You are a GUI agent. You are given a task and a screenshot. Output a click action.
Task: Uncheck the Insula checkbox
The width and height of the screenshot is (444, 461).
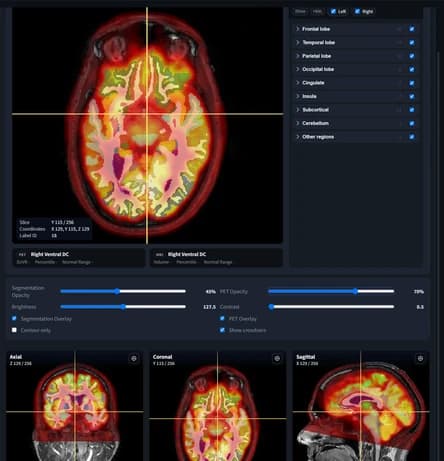point(412,96)
